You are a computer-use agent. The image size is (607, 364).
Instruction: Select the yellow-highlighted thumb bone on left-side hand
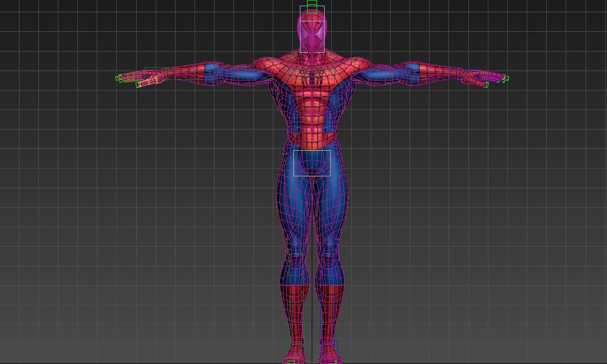tap(148, 82)
